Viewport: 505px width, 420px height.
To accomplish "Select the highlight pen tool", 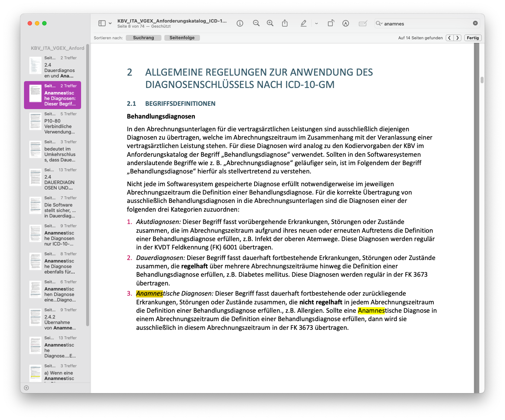I will click(304, 23).
